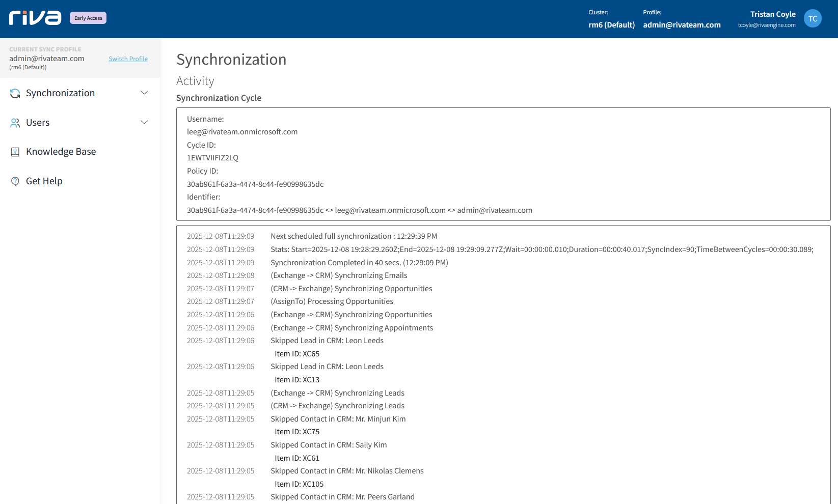Click the Activity subheading
This screenshot has height=504, width=838.
tap(195, 81)
